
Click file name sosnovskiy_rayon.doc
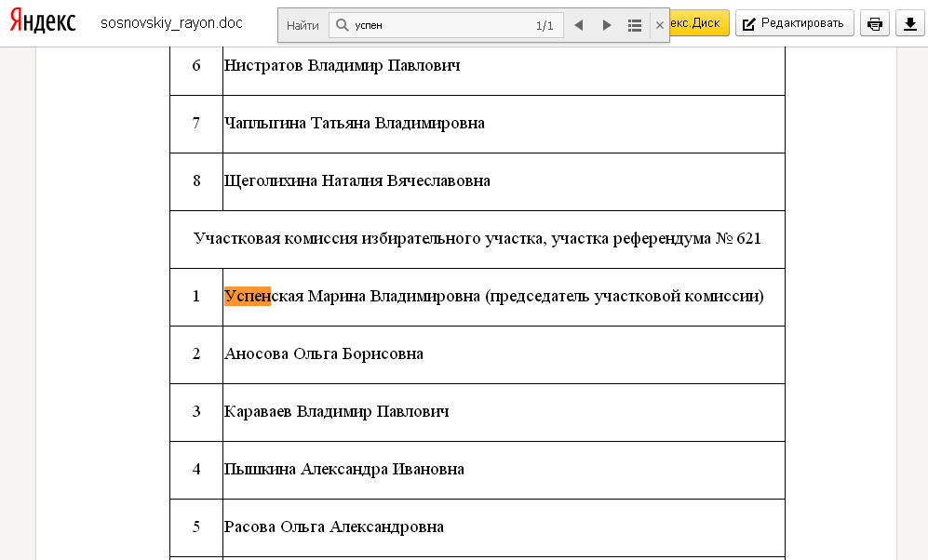click(x=171, y=23)
